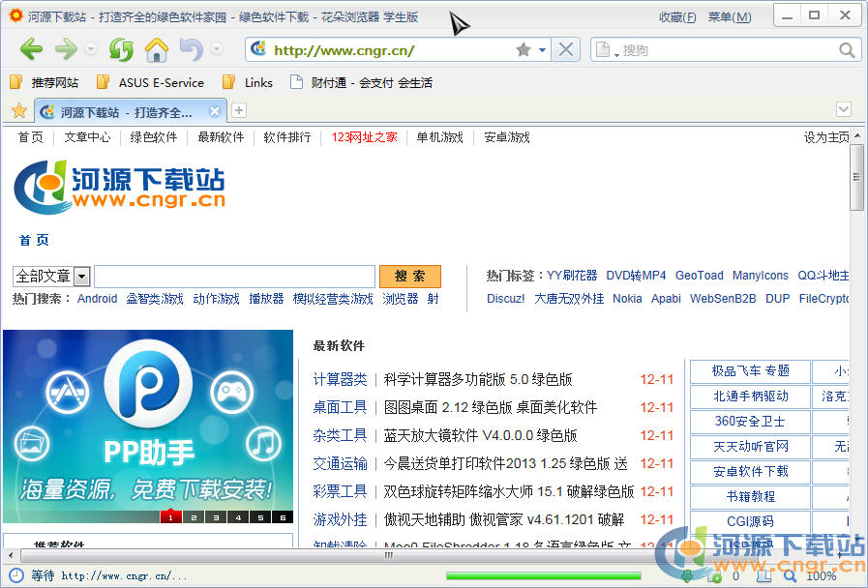868x588 pixels.
Task: Click the orange 搜索 button
Action: tap(409, 277)
